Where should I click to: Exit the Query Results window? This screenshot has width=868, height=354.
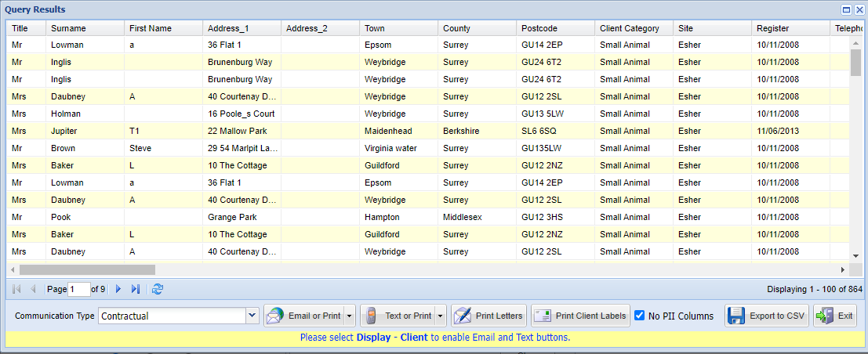[835, 316]
